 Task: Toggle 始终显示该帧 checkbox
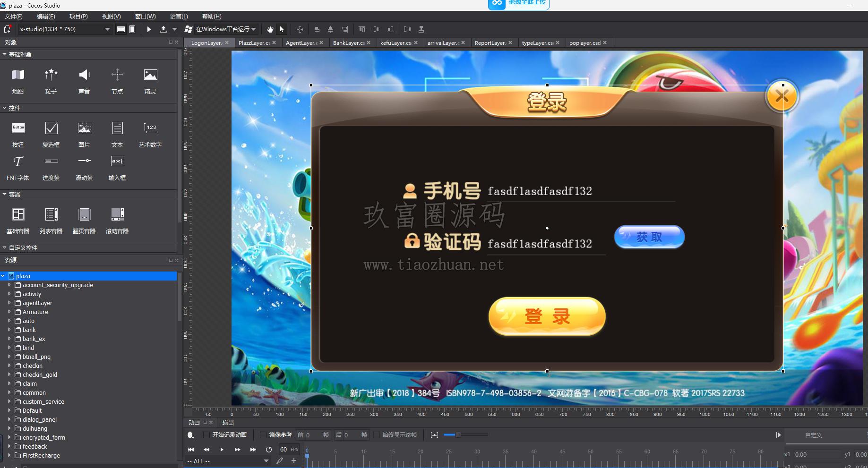pos(377,435)
